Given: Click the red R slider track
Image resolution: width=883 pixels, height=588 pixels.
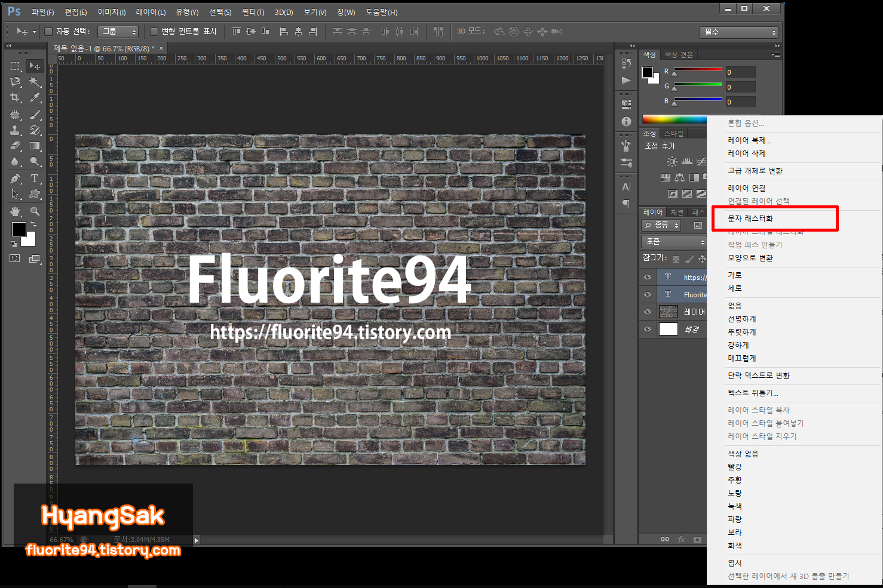Looking at the screenshot, I should pyautogui.click(x=698, y=69).
